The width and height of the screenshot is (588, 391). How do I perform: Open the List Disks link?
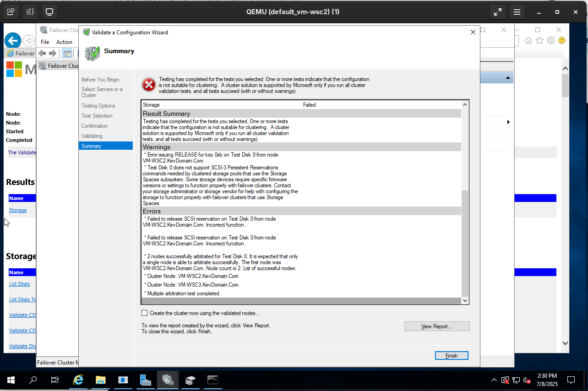click(19, 284)
